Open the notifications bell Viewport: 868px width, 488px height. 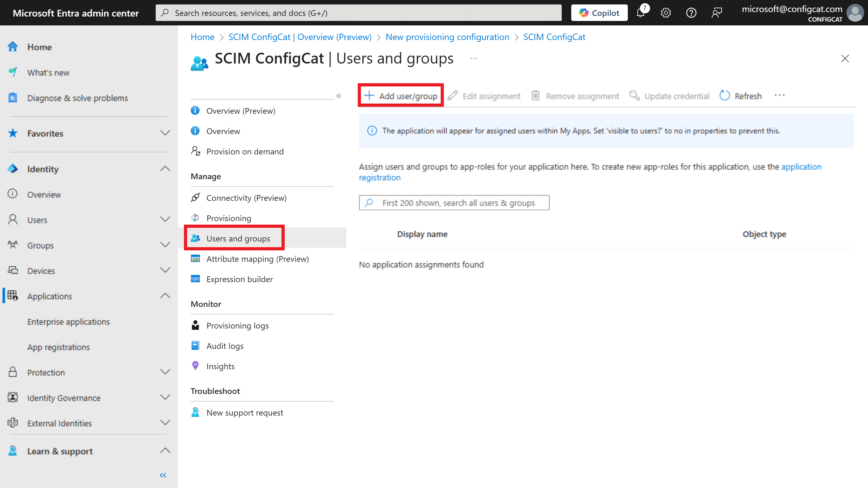point(641,13)
